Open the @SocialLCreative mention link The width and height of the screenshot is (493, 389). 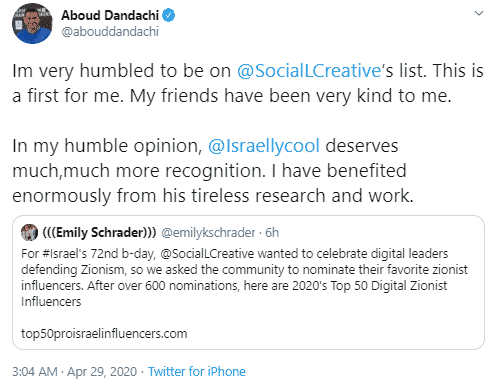[309, 71]
